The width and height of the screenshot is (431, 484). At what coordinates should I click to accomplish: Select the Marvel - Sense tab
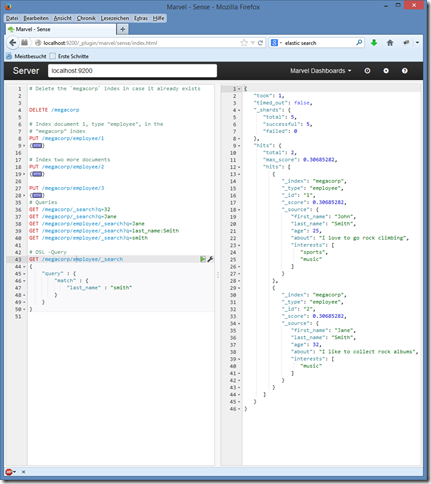click(x=61, y=29)
